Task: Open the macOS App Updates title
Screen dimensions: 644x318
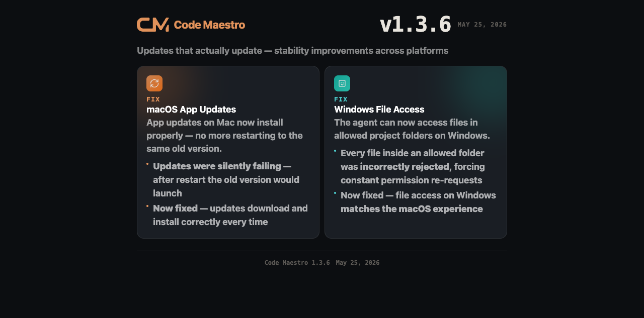Action: click(x=191, y=110)
